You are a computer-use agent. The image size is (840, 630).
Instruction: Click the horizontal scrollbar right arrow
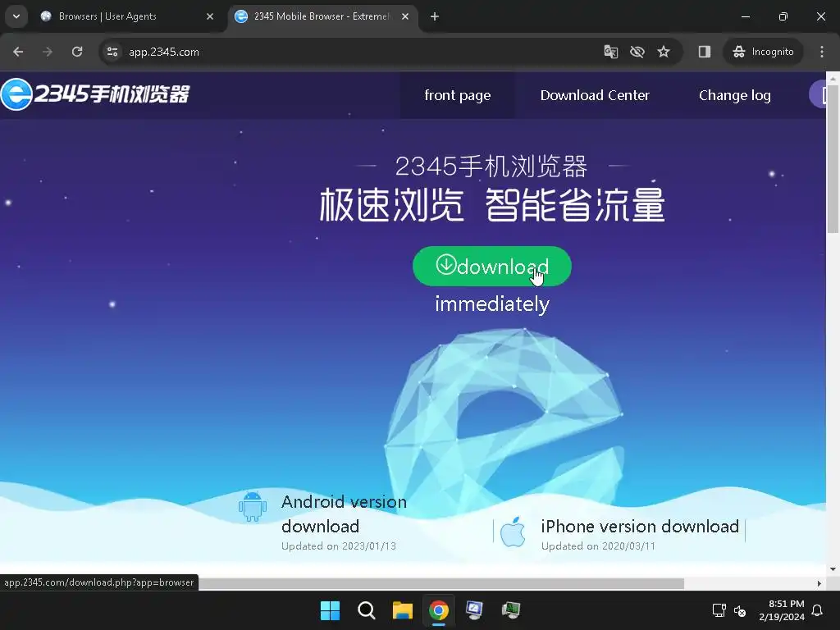click(819, 583)
